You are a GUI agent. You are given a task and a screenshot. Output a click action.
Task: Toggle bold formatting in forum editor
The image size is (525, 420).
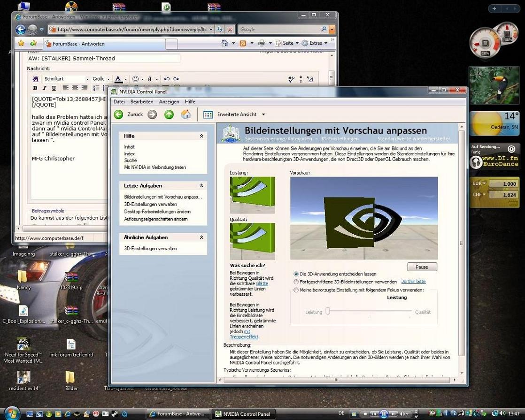(35, 88)
